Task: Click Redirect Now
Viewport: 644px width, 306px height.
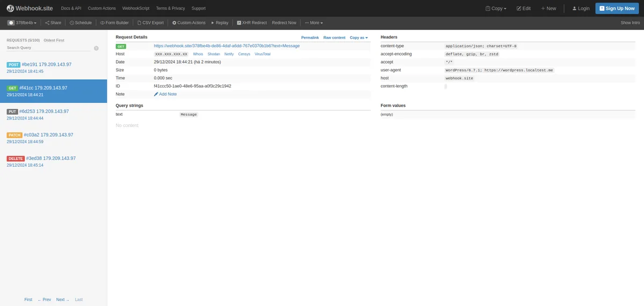Action: [x=284, y=23]
